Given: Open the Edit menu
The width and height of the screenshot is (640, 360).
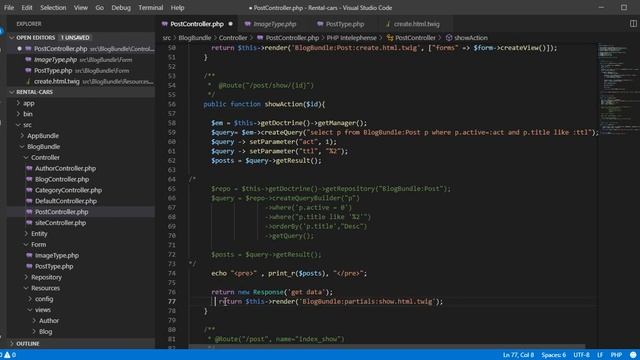Looking at the screenshot, I should [x=27, y=8].
